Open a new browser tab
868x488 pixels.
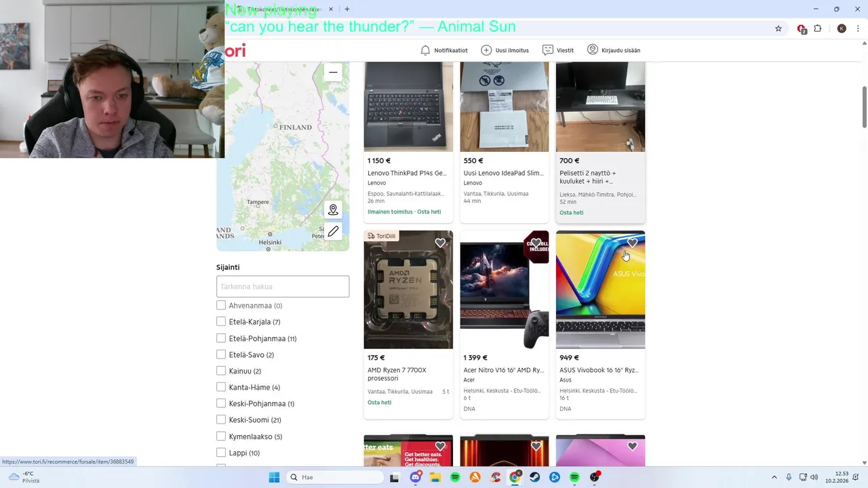pos(347,9)
